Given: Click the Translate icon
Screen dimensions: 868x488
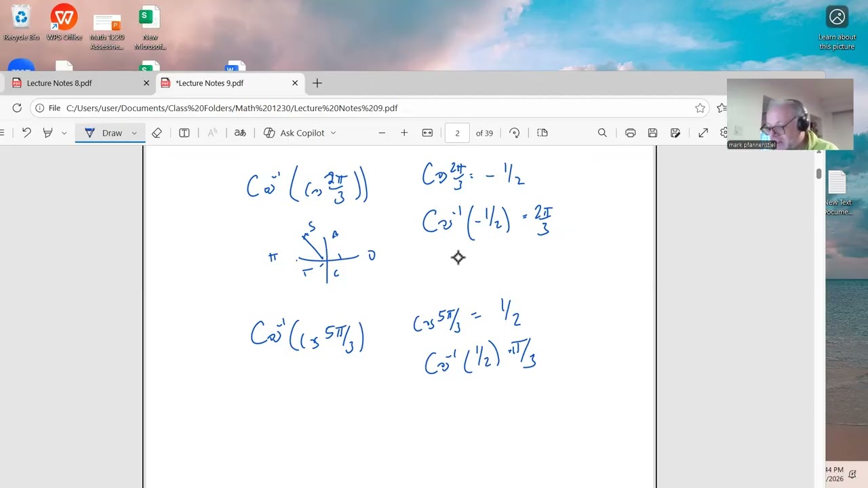Looking at the screenshot, I should coord(240,133).
